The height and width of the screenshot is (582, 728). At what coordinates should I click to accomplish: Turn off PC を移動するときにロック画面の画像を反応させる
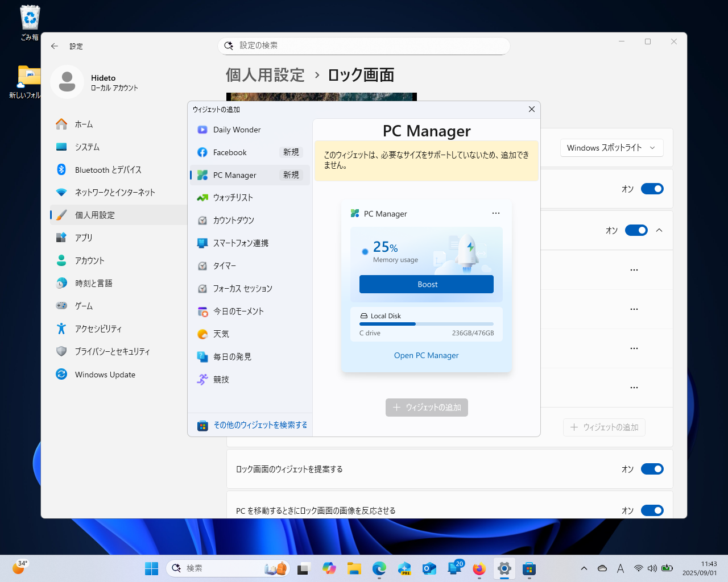click(x=652, y=510)
